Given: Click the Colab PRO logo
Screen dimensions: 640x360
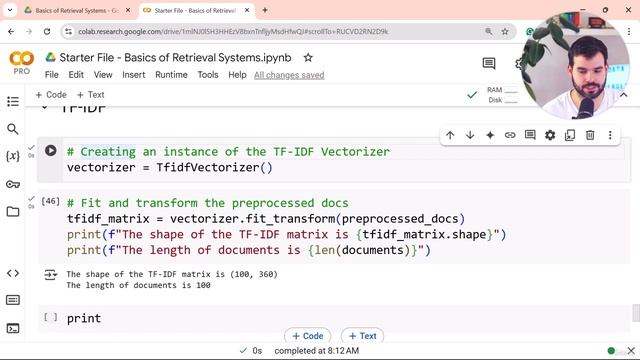Looking at the screenshot, I should tap(21, 62).
